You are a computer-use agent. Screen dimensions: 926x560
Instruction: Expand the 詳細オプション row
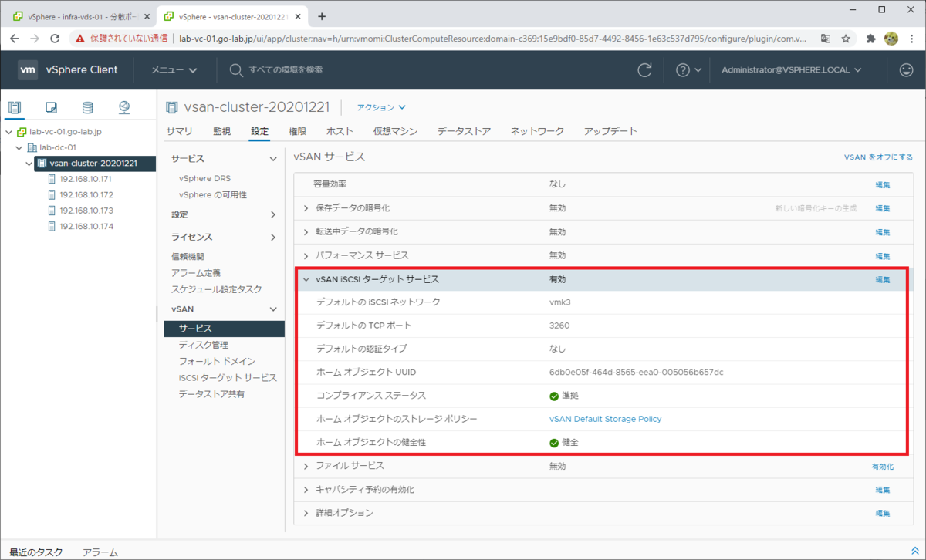[306, 513]
